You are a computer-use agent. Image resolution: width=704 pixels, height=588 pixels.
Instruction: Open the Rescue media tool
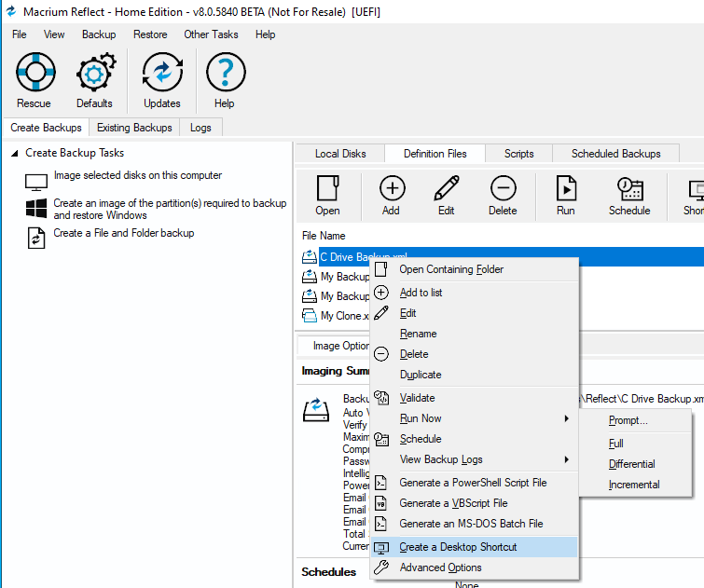click(x=35, y=73)
